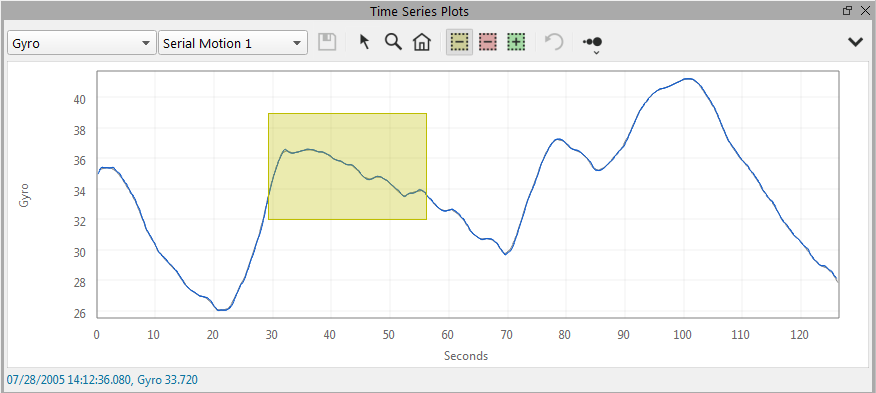
Task: Click the status timestamp Gyro 33.720 text
Action: (x=102, y=380)
